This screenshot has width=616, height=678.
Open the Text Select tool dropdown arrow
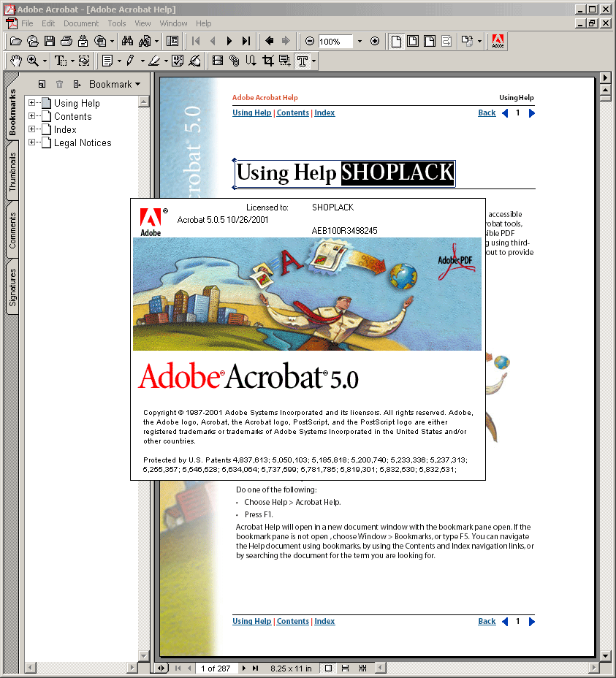[x=72, y=61]
